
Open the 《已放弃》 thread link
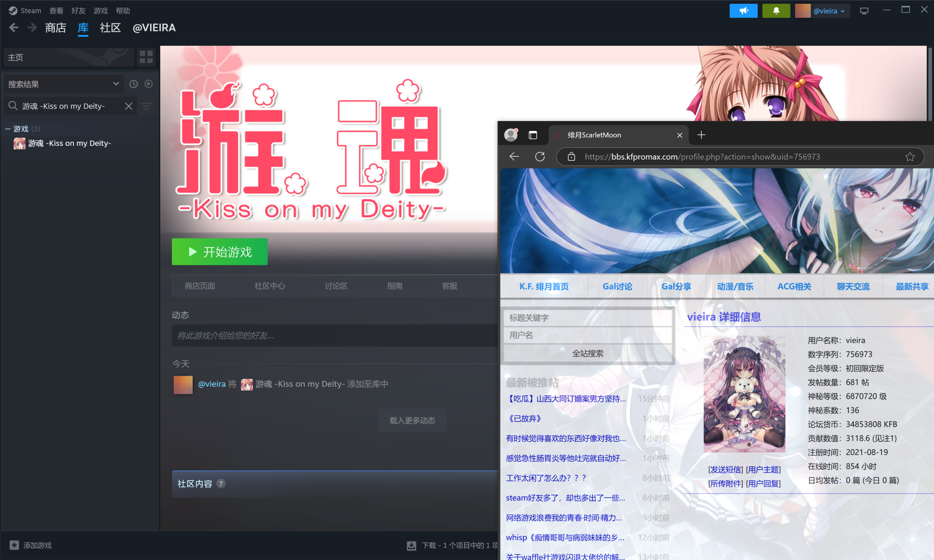point(525,418)
